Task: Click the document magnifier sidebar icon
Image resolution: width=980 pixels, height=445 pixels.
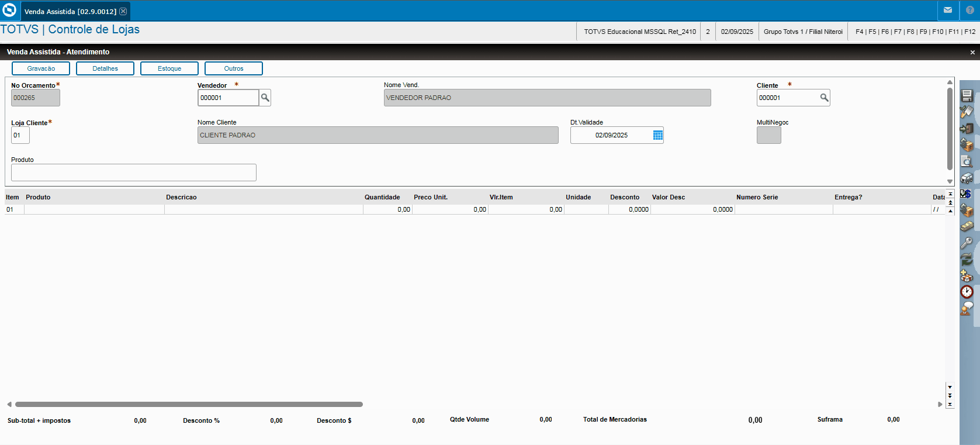Action: (967, 161)
